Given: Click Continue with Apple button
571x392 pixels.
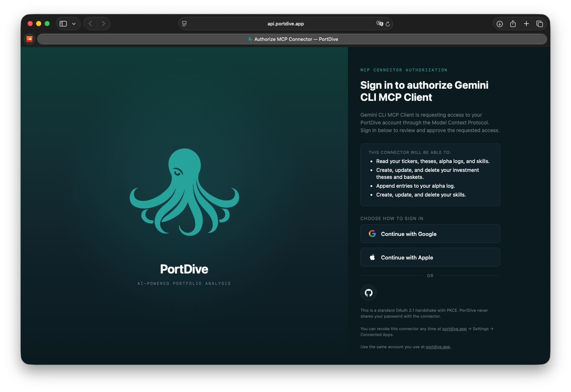Looking at the screenshot, I should pyautogui.click(x=430, y=257).
